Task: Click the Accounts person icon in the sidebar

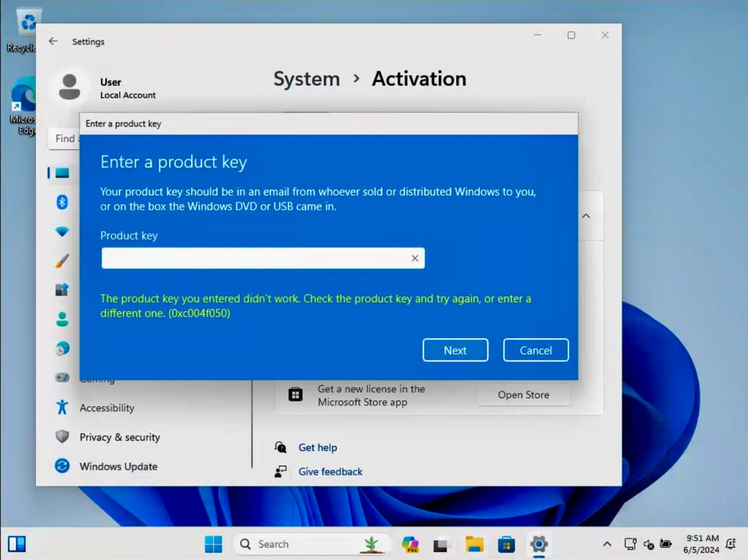Action: click(x=62, y=319)
